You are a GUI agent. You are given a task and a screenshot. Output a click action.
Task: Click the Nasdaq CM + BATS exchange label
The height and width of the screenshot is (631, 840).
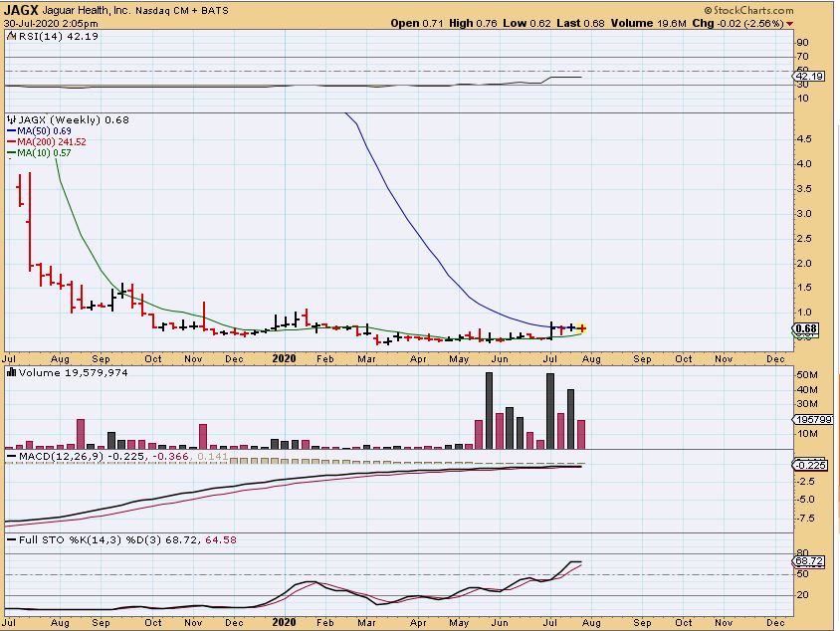(x=182, y=11)
